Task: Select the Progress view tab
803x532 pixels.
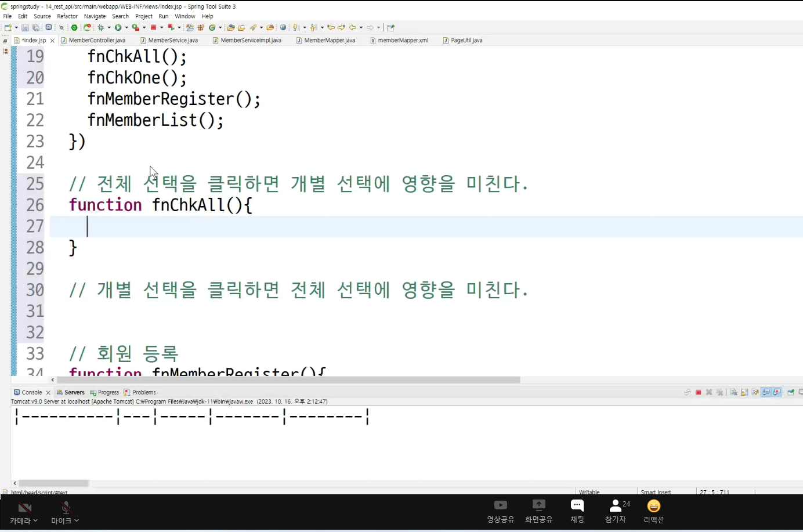Action: tap(104, 392)
